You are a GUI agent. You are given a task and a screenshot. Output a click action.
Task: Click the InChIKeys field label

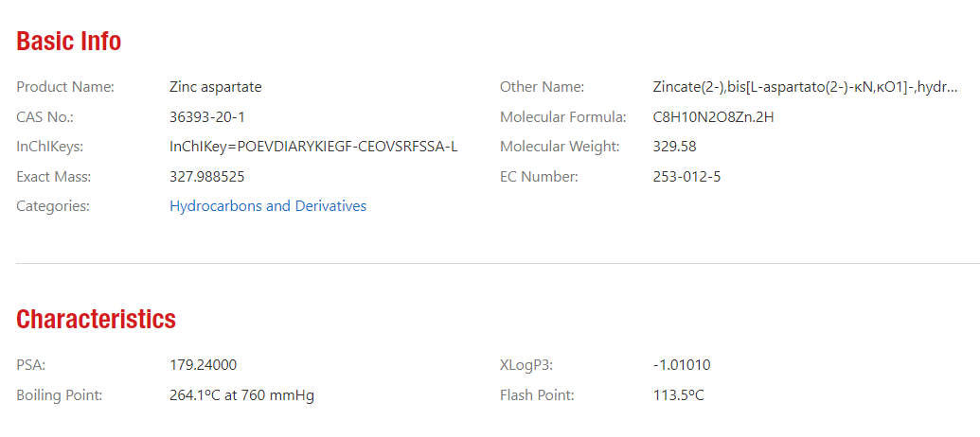tap(49, 147)
